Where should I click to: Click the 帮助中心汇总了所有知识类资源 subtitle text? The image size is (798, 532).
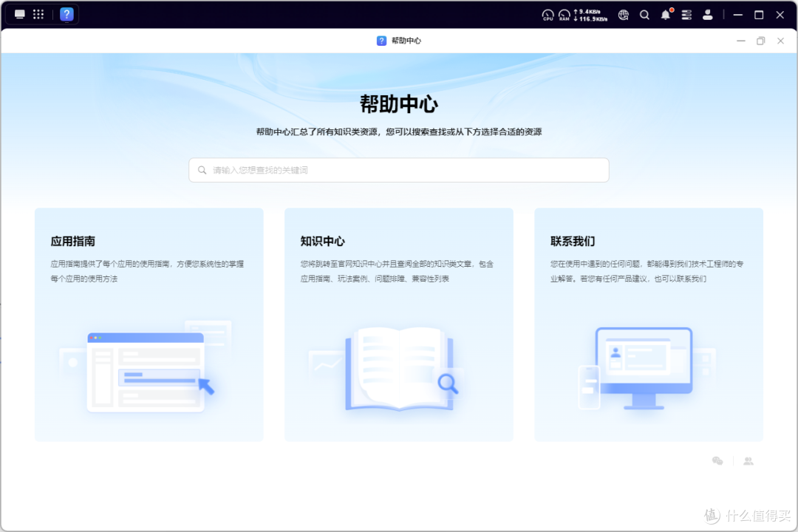[399, 132]
